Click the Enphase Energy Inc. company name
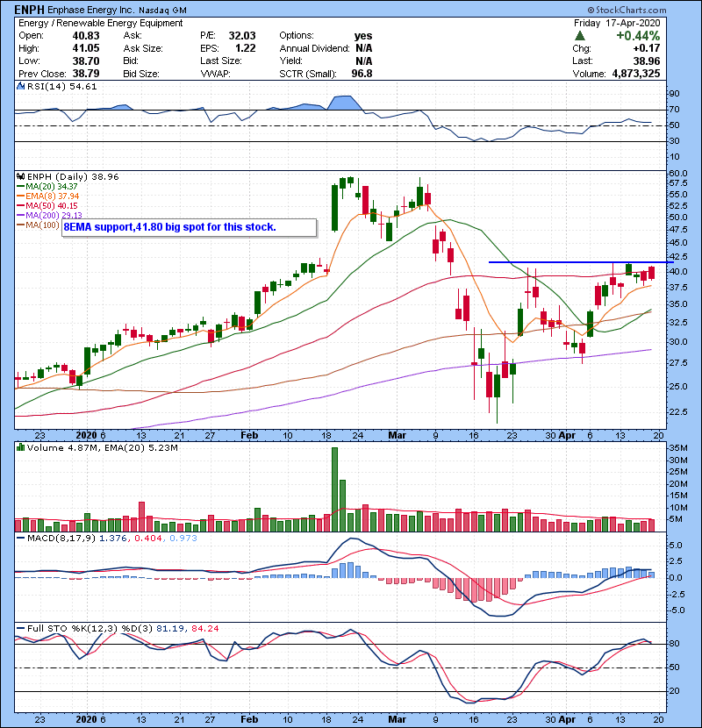This screenshot has width=702, height=728. pos(91,10)
